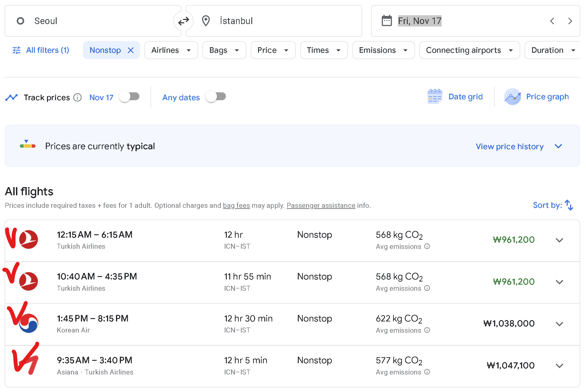
Task: Click the 10:40 AM – 4:35 PM flight time
Action: [x=97, y=277]
